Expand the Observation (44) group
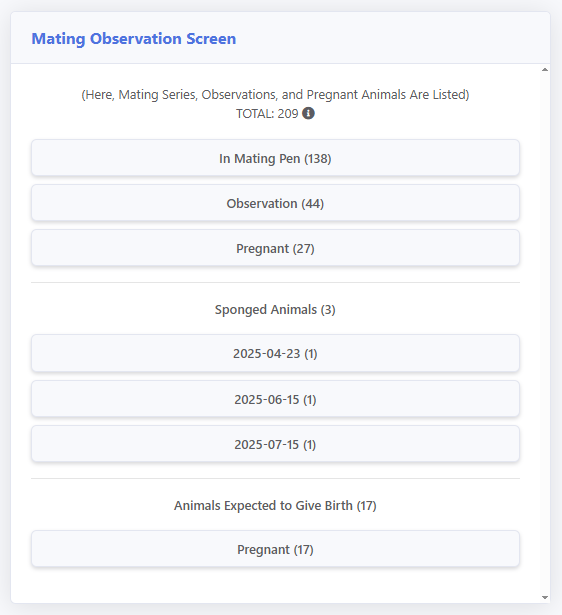This screenshot has width=562, height=615. pos(275,203)
